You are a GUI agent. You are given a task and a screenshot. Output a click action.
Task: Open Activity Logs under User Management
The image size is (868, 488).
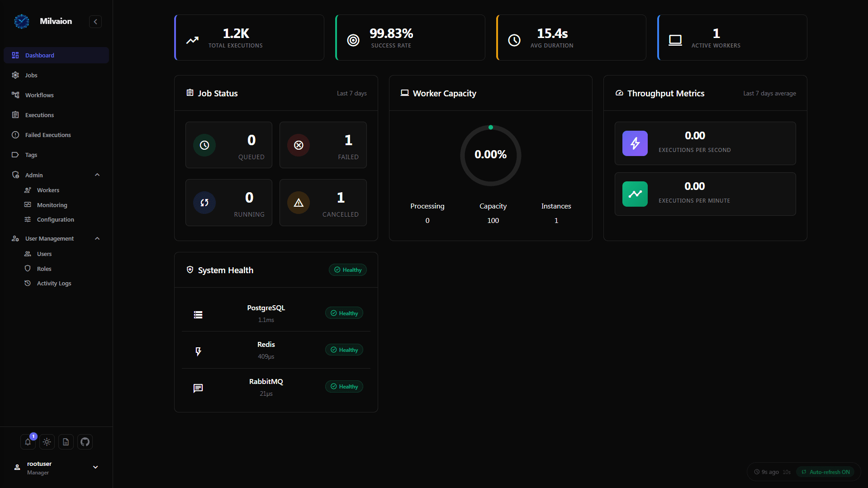pos(53,283)
